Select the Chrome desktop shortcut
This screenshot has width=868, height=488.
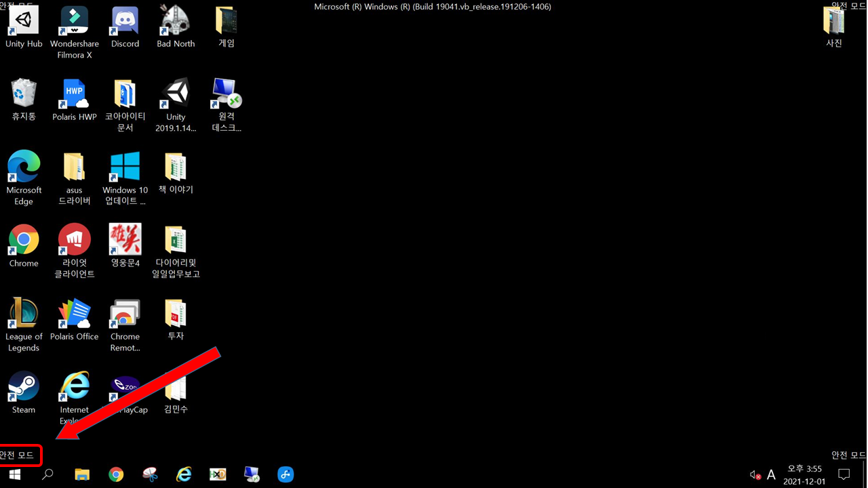click(x=24, y=247)
